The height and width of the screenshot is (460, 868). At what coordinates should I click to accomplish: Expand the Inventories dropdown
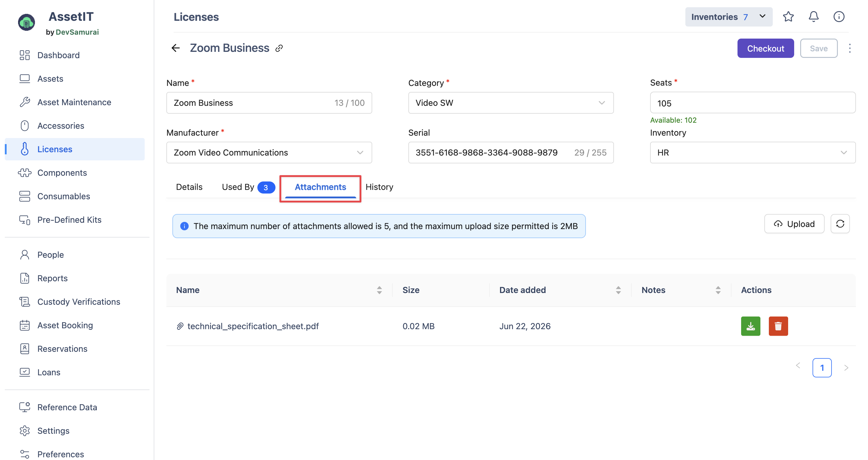click(728, 17)
